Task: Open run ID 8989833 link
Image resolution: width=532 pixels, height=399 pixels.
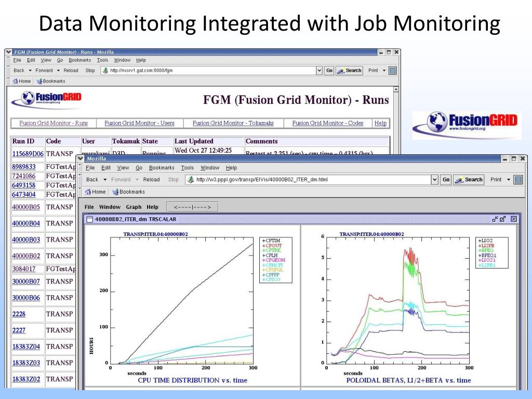Action: pos(24,167)
